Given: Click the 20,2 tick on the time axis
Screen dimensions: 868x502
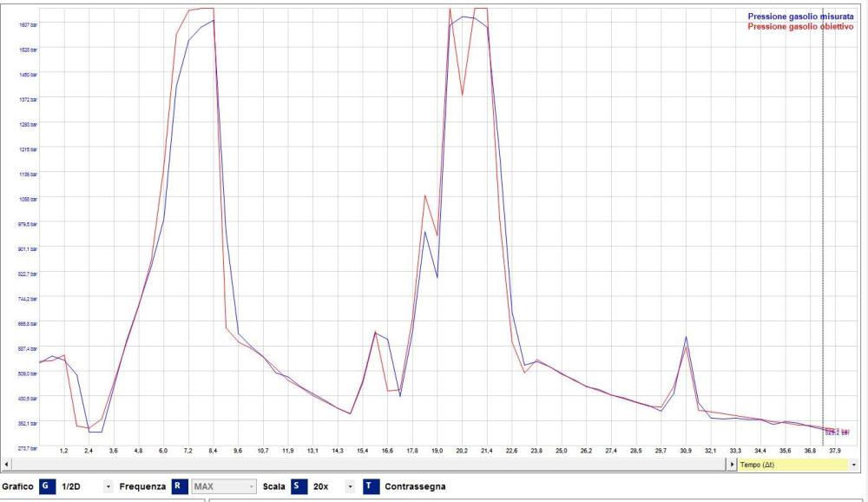Looking at the screenshot, I should [x=462, y=452].
